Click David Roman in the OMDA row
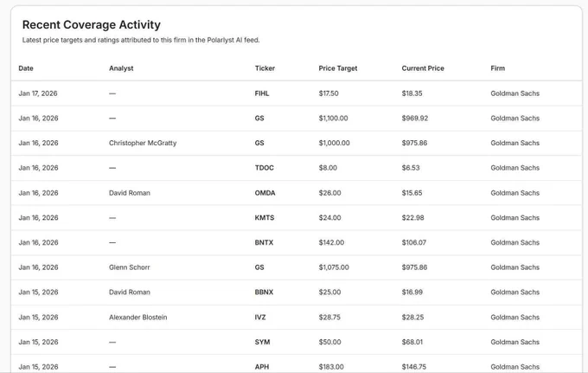This screenshot has width=588, height=373. point(130,193)
